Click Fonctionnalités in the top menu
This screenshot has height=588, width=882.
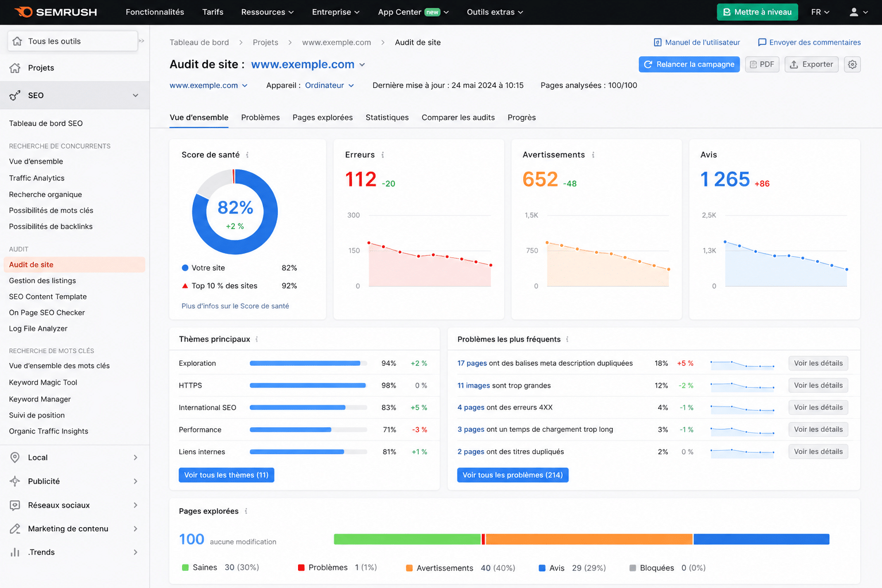click(x=155, y=12)
